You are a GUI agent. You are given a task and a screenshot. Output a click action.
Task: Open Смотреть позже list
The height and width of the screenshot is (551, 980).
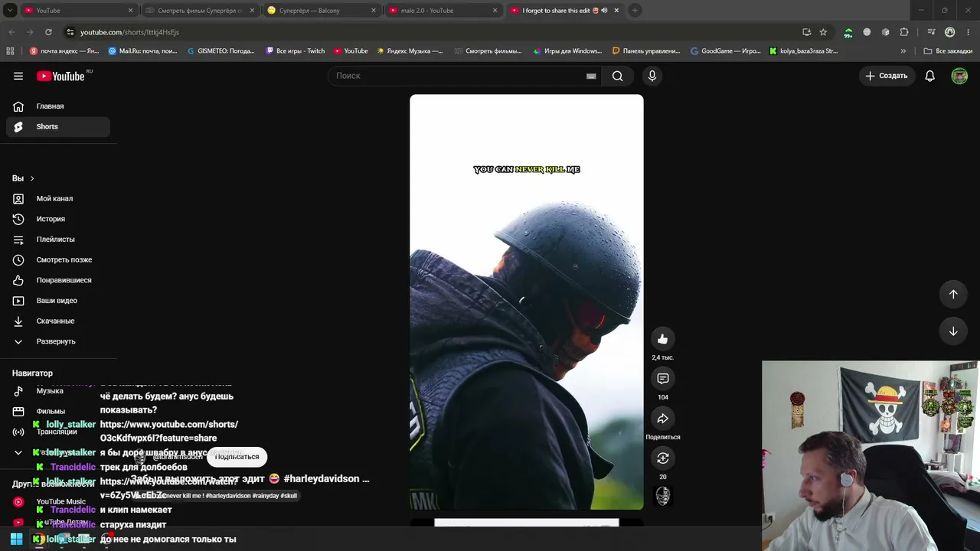pos(58,260)
